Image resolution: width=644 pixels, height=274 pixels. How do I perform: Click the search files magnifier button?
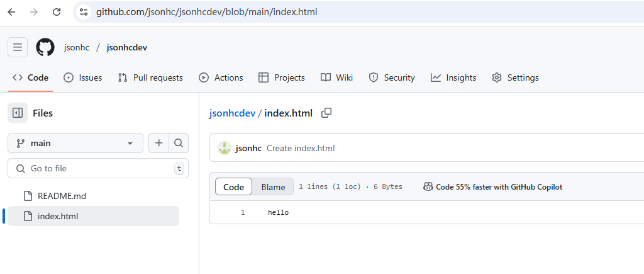click(178, 143)
